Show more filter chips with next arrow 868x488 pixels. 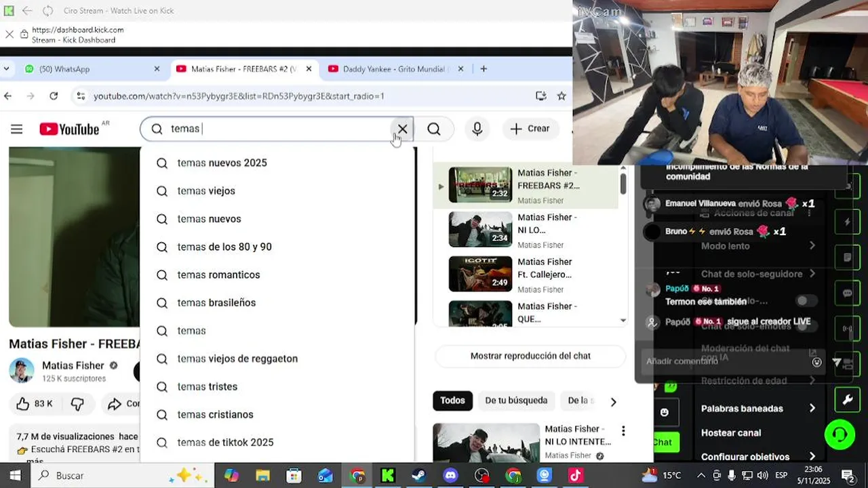click(x=613, y=402)
